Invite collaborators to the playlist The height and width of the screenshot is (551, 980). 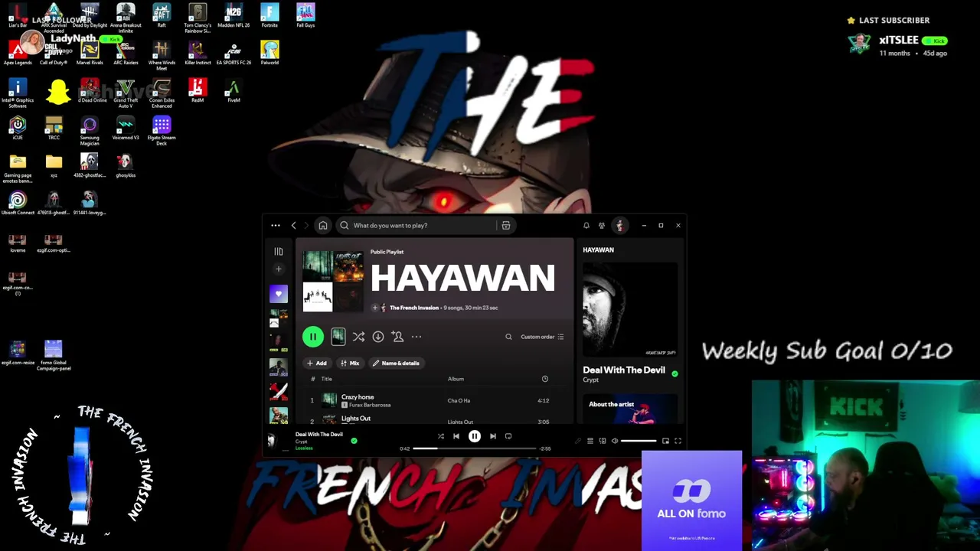point(397,337)
